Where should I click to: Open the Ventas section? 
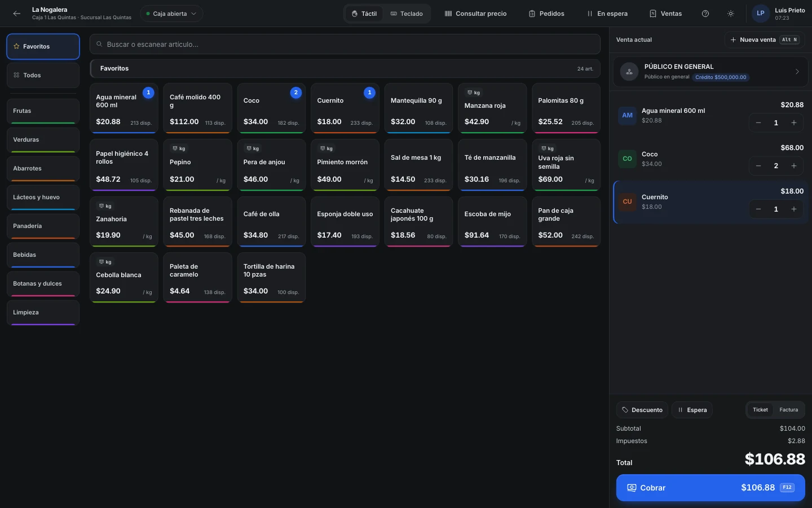click(x=665, y=14)
